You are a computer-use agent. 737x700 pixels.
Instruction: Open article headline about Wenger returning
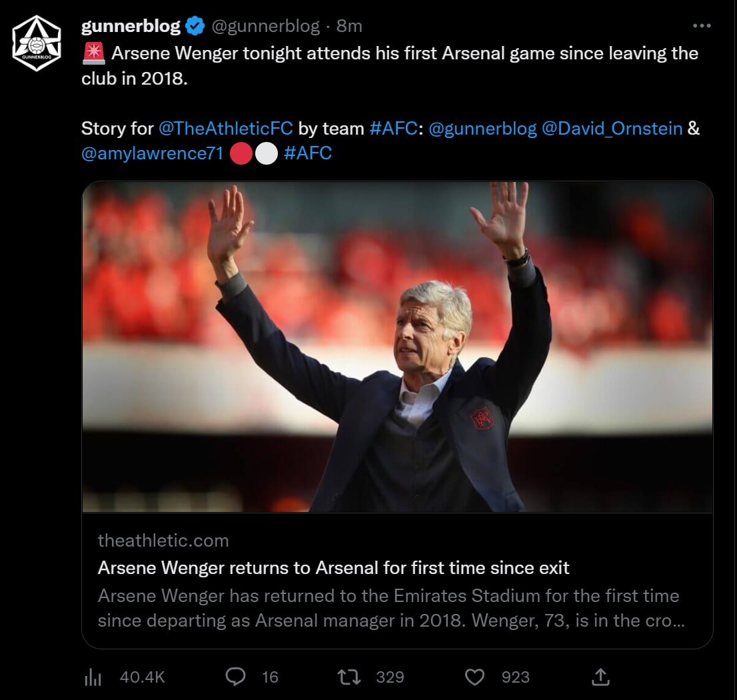tap(333, 568)
